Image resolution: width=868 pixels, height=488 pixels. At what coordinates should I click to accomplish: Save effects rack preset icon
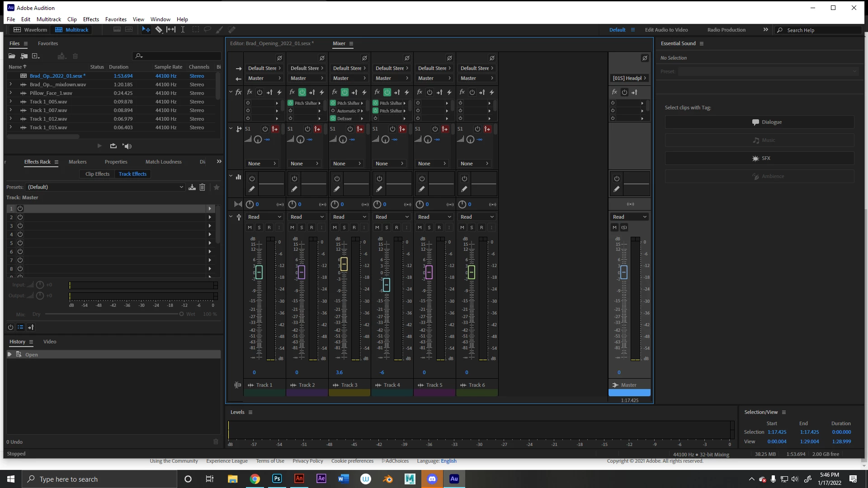pos(192,187)
